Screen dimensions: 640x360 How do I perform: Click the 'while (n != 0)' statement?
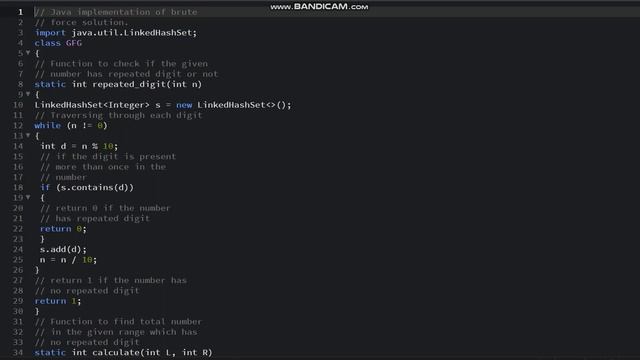[71, 125]
